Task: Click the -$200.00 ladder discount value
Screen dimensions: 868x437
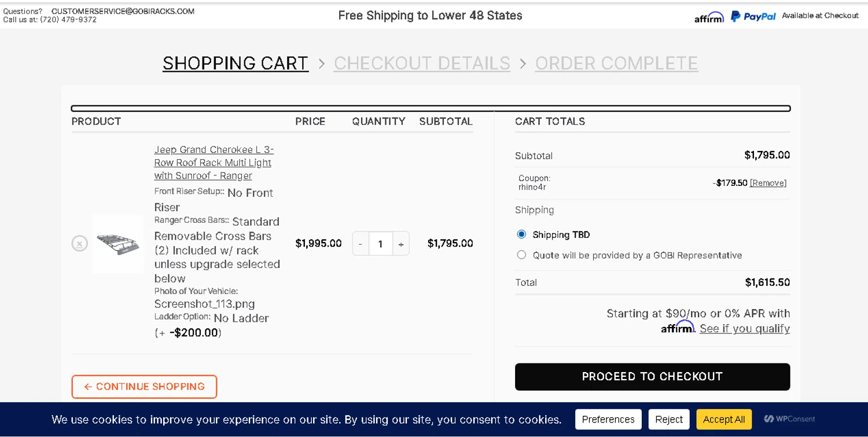Action: (194, 333)
